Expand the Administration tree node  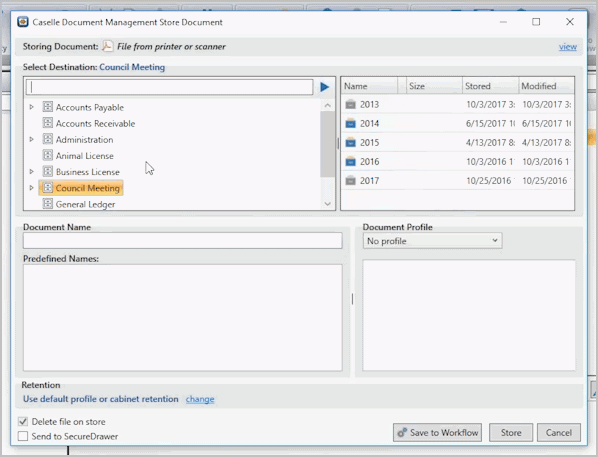(32, 139)
